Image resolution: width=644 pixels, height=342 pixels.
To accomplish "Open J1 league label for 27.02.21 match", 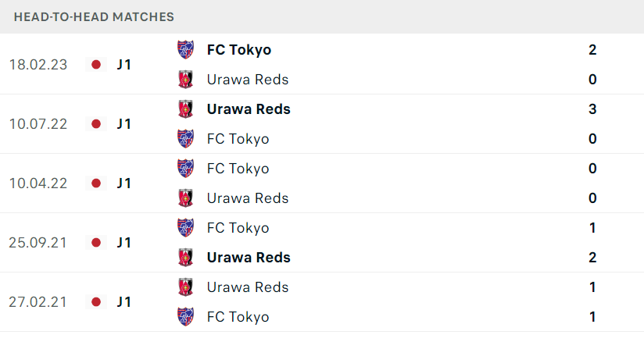I will click(x=124, y=302).
